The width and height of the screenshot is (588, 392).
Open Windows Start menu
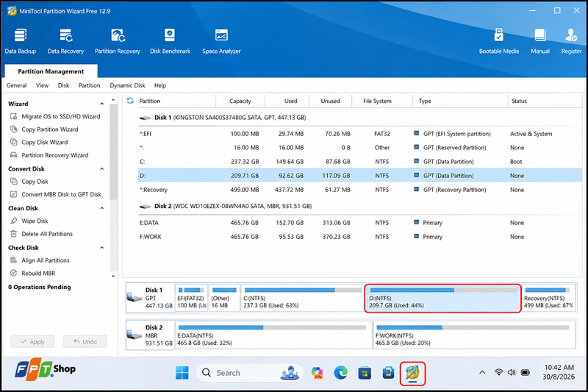tap(182, 373)
